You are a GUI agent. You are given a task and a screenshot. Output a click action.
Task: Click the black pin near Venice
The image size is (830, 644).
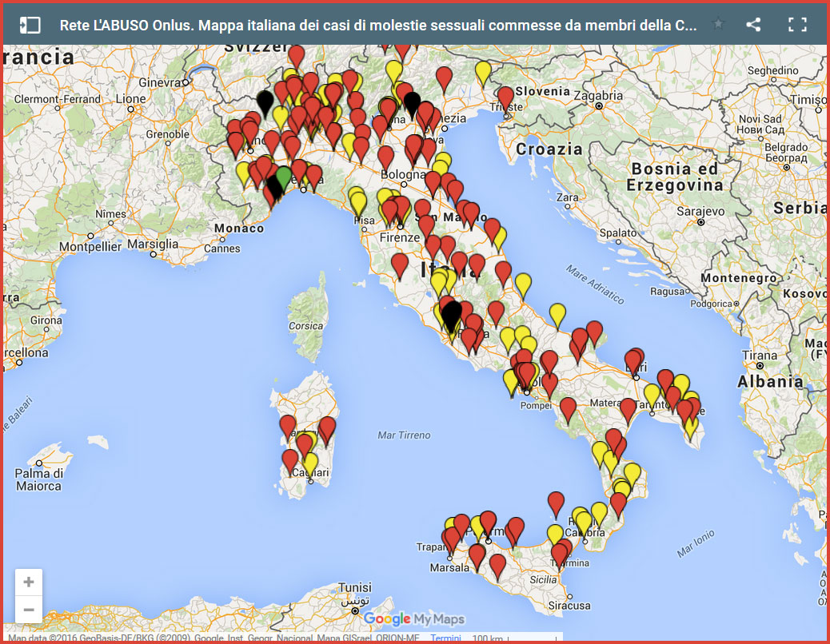tap(412, 105)
